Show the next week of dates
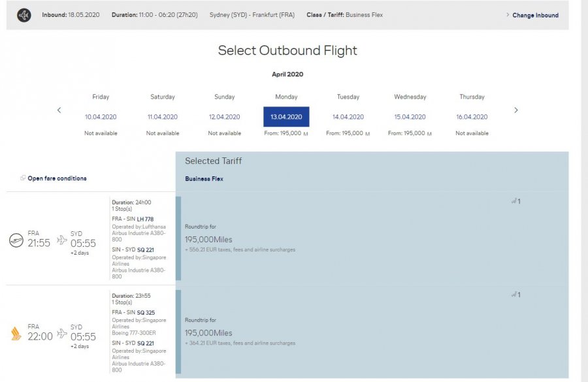Viewport: 588px width, 382px height. pos(516,110)
